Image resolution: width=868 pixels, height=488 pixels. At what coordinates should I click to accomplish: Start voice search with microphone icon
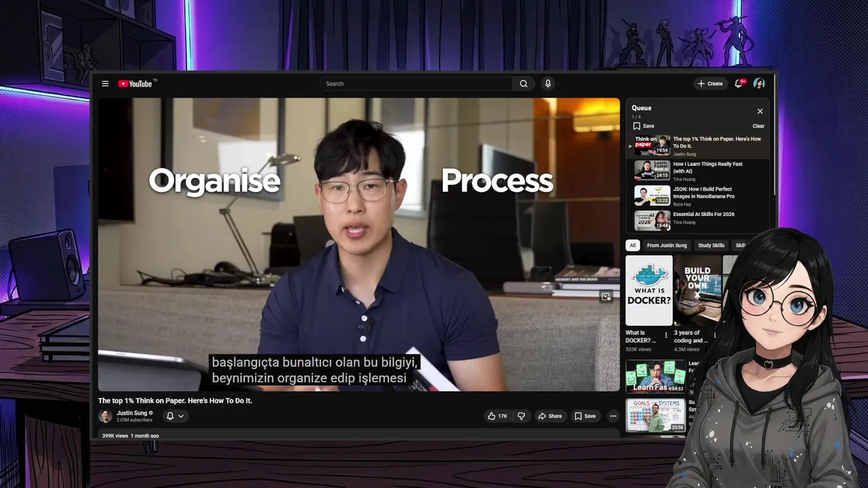(x=548, y=84)
